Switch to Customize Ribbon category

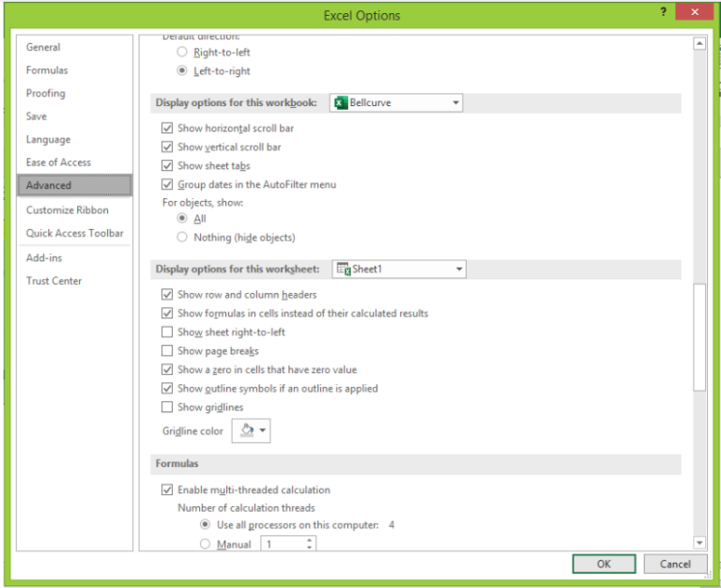[68, 210]
